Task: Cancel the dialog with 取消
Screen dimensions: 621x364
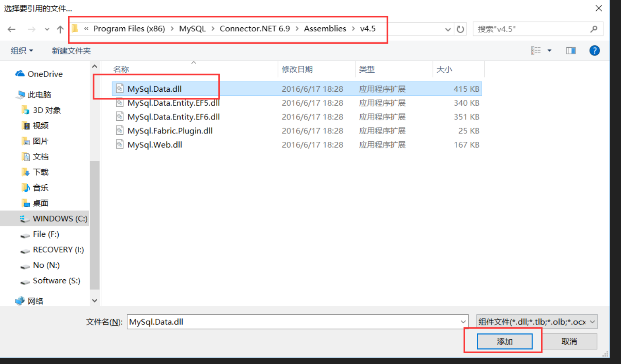Action: coord(569,342)
